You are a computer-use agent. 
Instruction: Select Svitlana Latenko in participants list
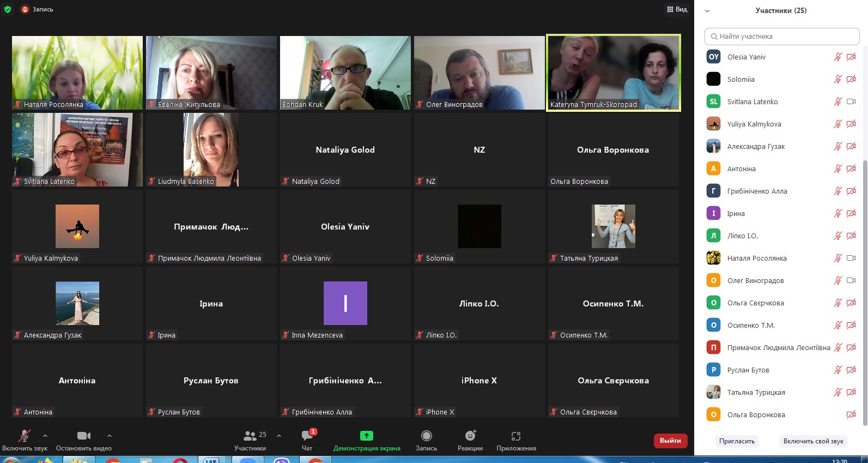point(752,101)
